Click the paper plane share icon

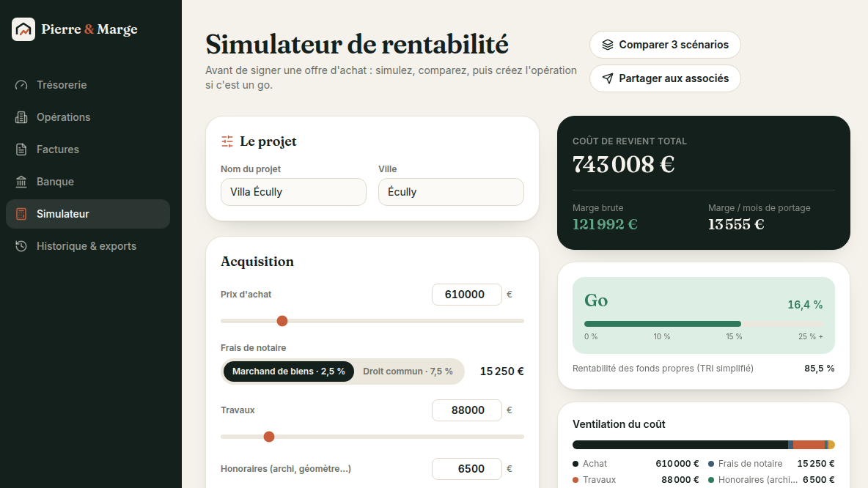tap(607, 78)
